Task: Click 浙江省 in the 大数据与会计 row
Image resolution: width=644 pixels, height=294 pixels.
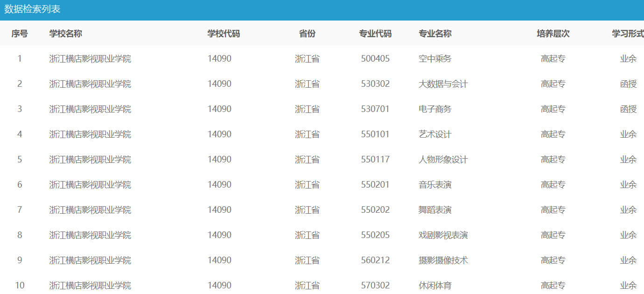Action: (x=307, y=84)
